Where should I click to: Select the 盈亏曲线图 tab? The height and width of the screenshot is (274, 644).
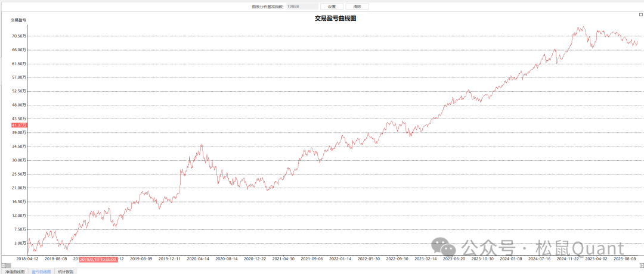tap(41, 271)
